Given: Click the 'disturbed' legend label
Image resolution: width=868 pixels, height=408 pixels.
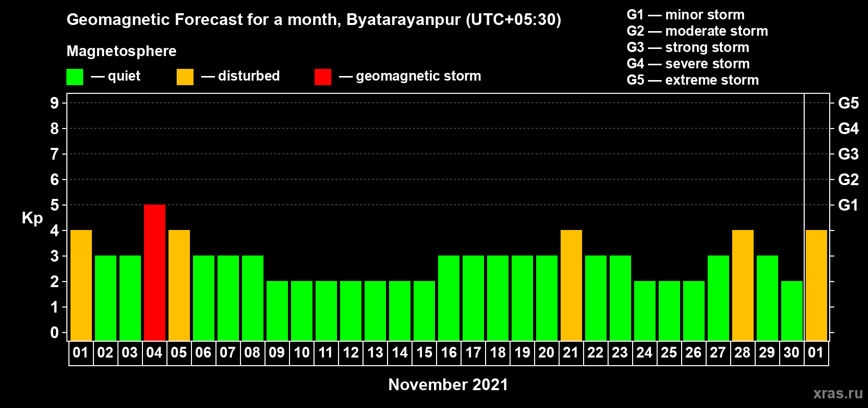Looking at the screenshot, I should 249,76.
